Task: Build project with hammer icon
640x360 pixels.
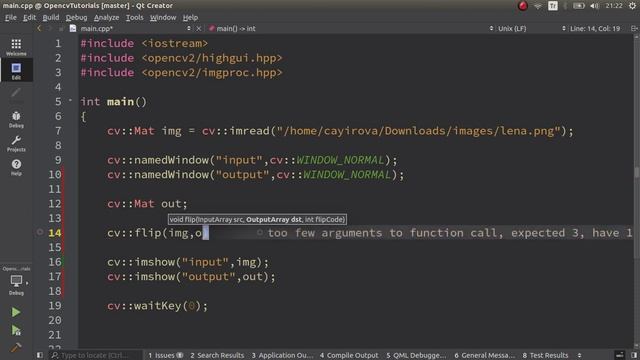Action: tap(16, 347)
